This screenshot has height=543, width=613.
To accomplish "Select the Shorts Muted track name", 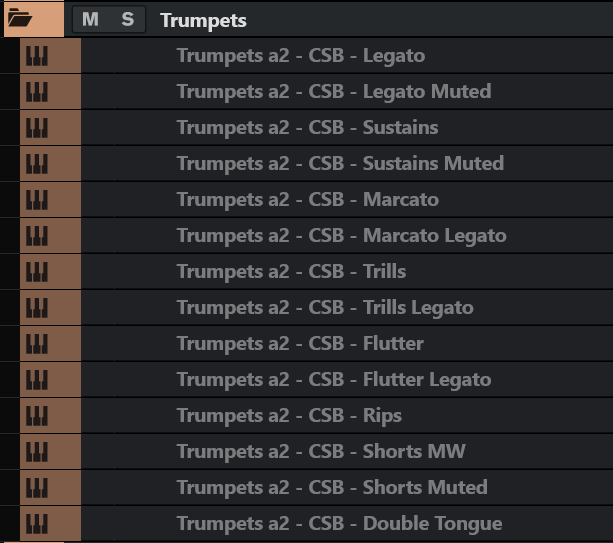I will [x=332, y=488].
